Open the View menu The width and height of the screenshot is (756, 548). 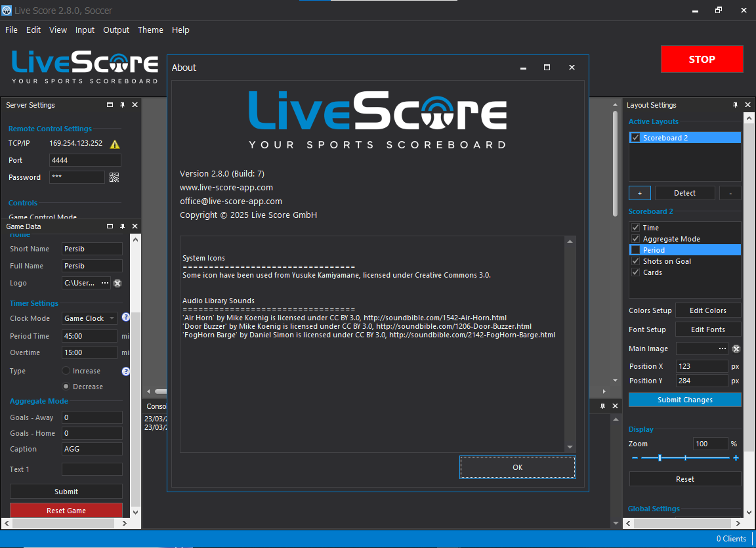pyautogui.click(x=58, y=30)
